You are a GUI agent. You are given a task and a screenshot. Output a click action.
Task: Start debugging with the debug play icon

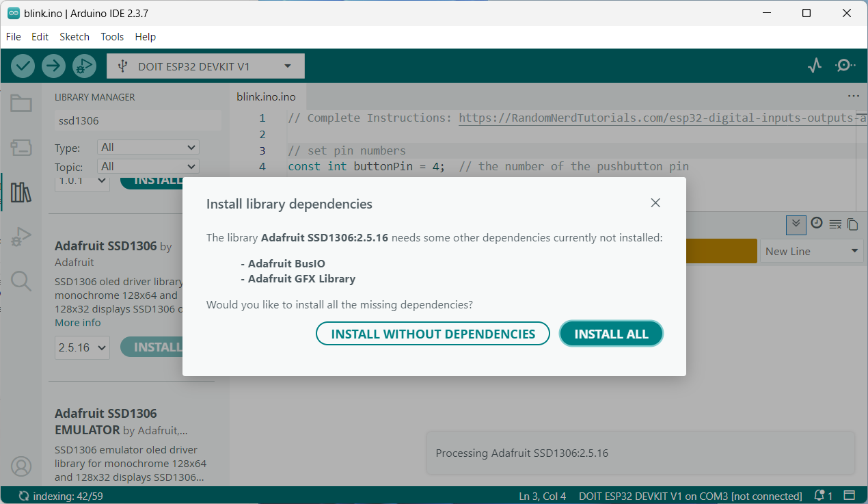click(x=84, y=66)
